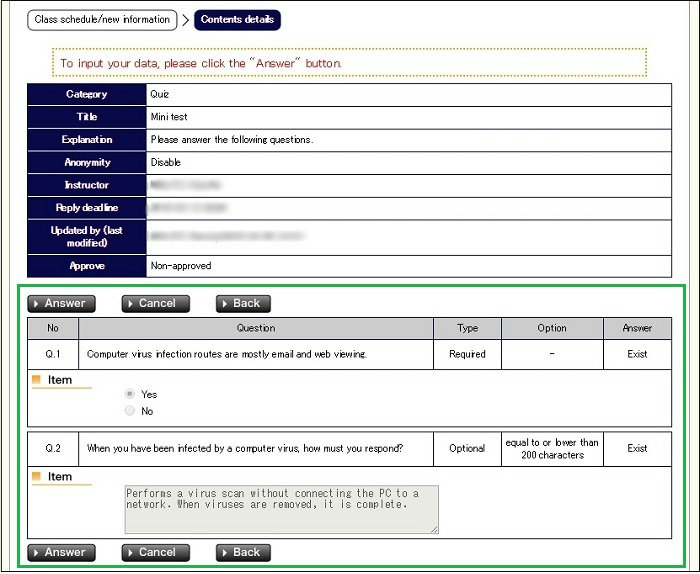Viewport: 700px width, 574px height.
Task: Click the blurred Instructor name value
Action: [x=185, y=185]
